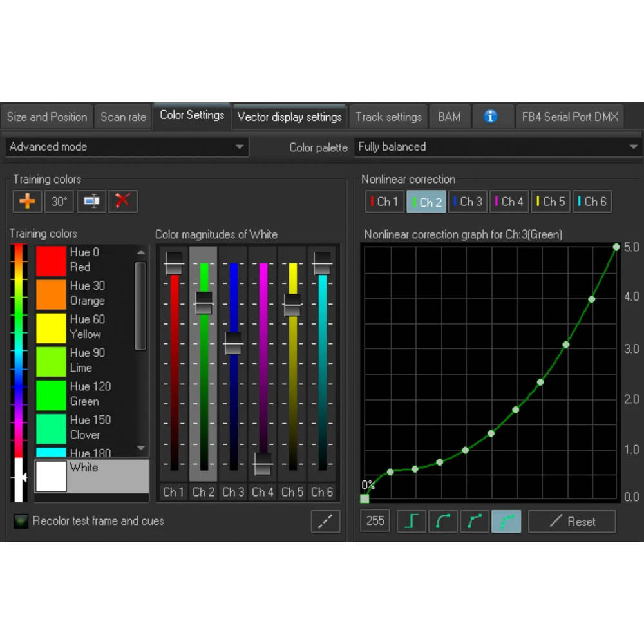Open the Color palette Fully balanced dropdown
The width and height of the screenshot is (644, 644).
[498, 147]
